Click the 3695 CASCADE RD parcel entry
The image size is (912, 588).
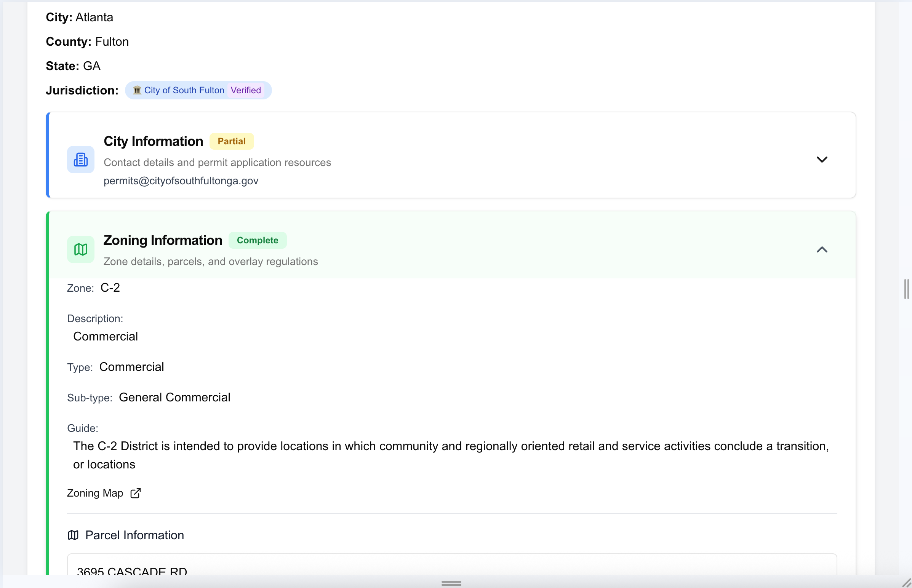pos(132,570)
